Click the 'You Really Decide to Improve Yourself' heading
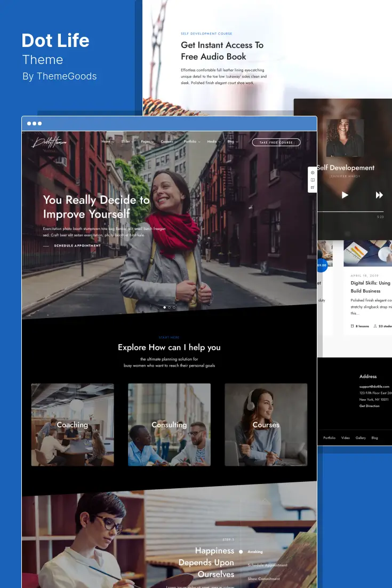 [97, 206]
